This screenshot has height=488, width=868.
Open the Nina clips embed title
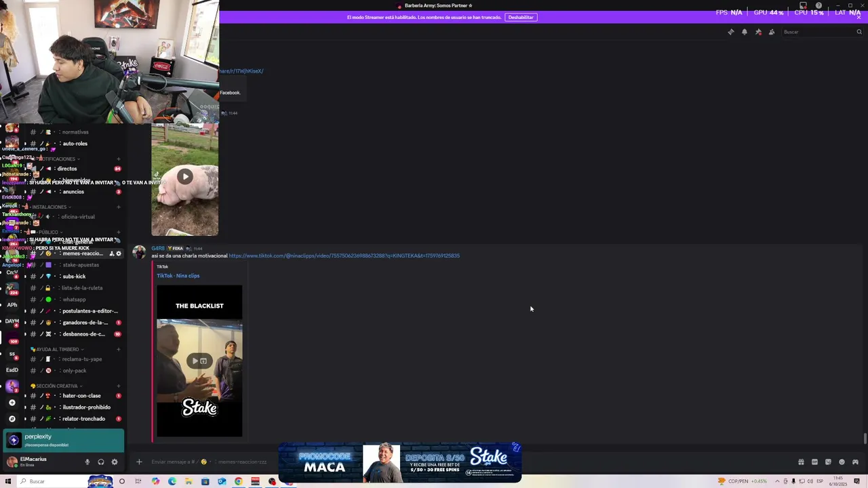(x=178, y=276)
